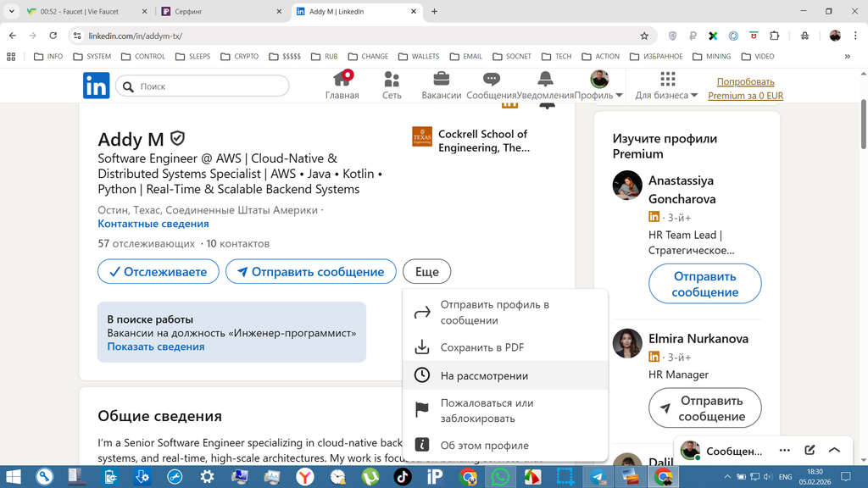868x488 pixels.
Task: Open Anastassiya Goncharova's profile photo
Action: coord(627,186)
